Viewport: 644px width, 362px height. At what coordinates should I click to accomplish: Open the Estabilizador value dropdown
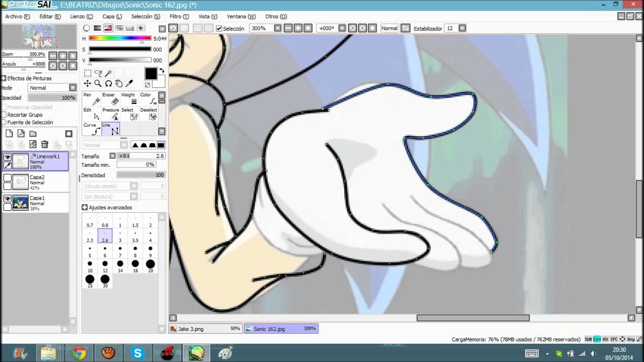click(462, 28)
